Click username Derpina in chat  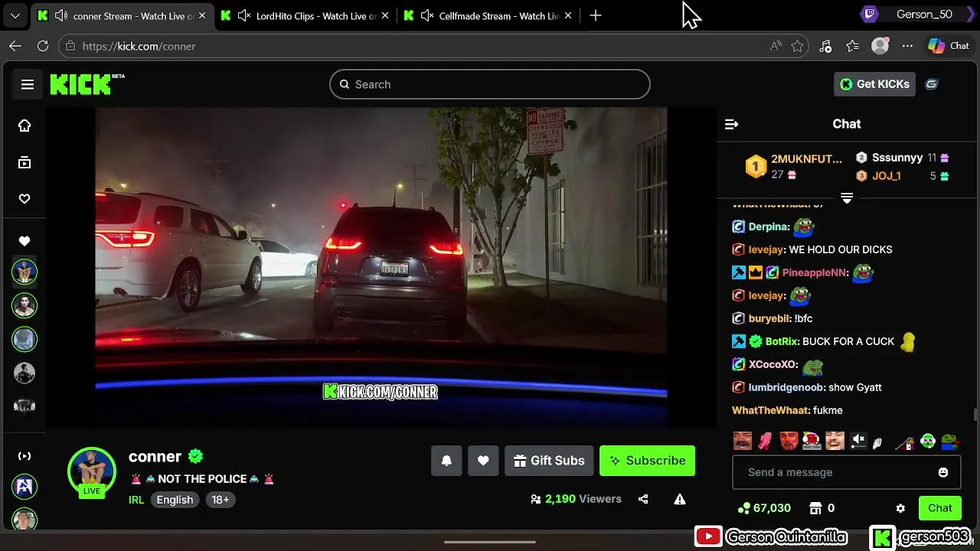769,227
